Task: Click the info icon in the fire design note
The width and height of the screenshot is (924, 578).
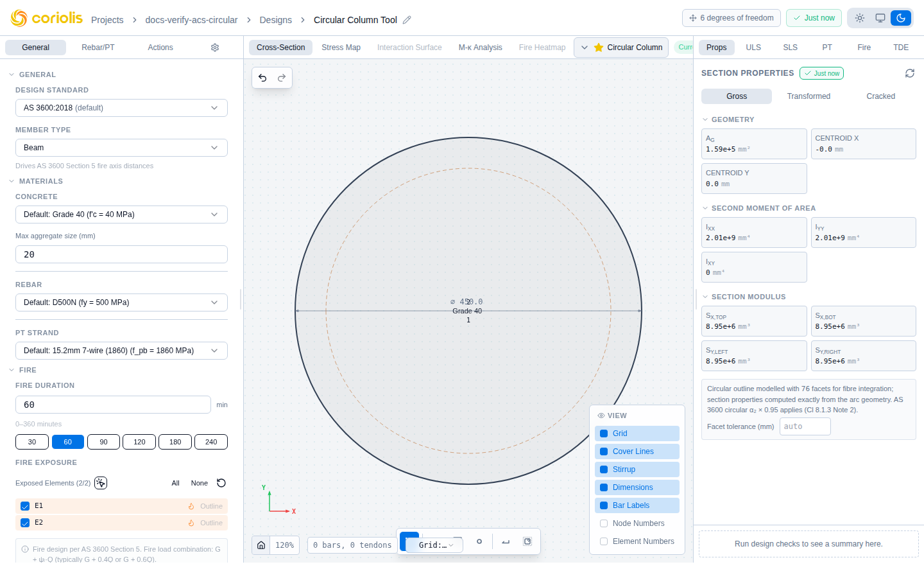Action: tap(25, 549)
